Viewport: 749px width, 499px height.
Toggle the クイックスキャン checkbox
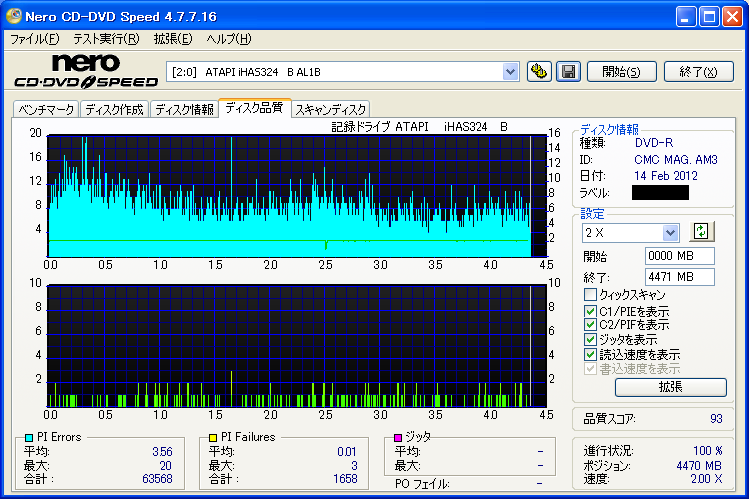(590, 294)
